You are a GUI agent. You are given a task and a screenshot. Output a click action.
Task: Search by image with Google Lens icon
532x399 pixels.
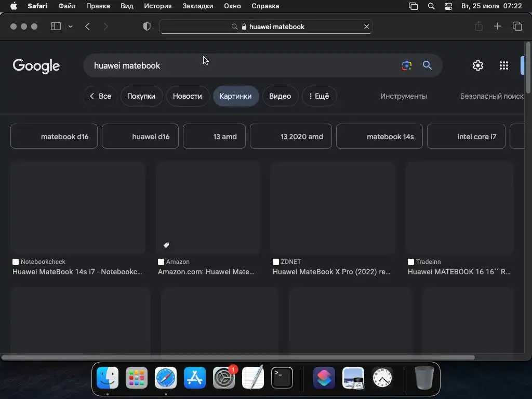tap(406, 65)
